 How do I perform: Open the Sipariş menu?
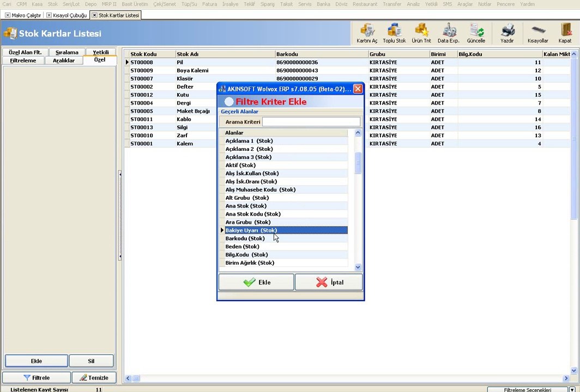coord(267,4)
